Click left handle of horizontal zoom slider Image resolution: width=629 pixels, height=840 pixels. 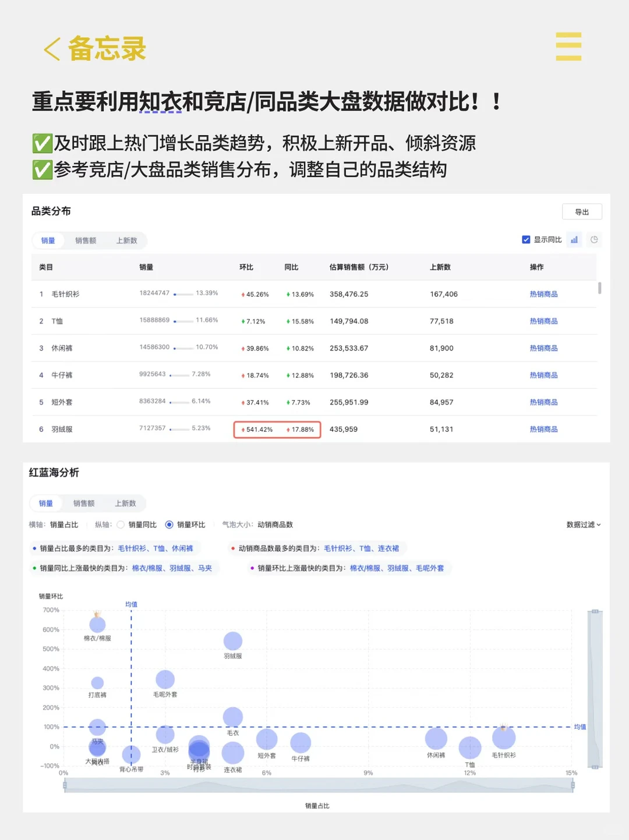click(x=65, y=785)
